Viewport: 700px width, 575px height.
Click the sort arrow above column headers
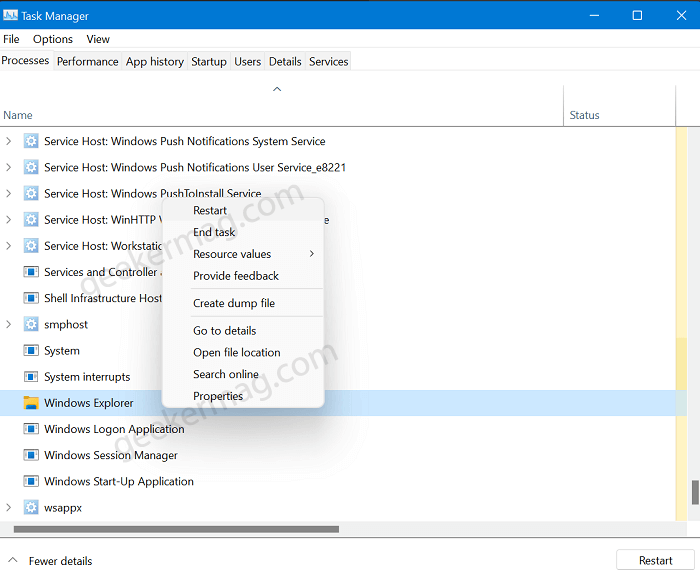point(277,89)
